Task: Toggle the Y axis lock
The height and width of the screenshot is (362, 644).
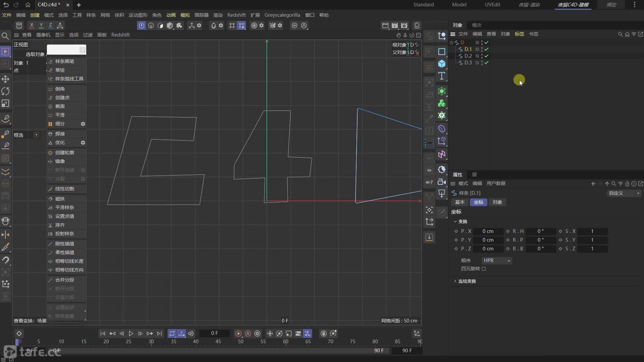Action: [x=41, y=25]
